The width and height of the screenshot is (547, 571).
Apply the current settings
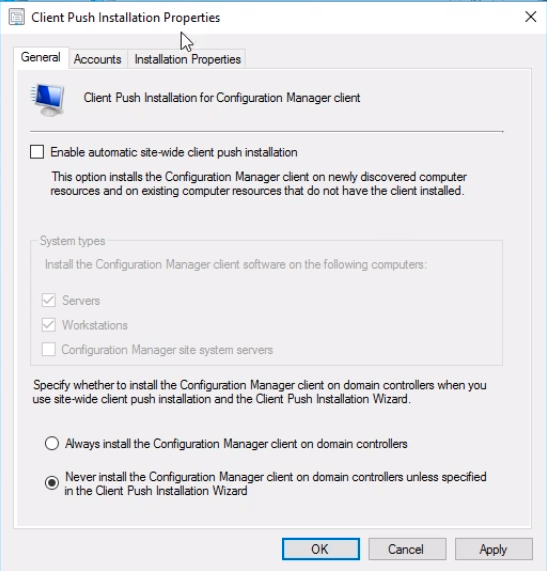click(493, 549)
